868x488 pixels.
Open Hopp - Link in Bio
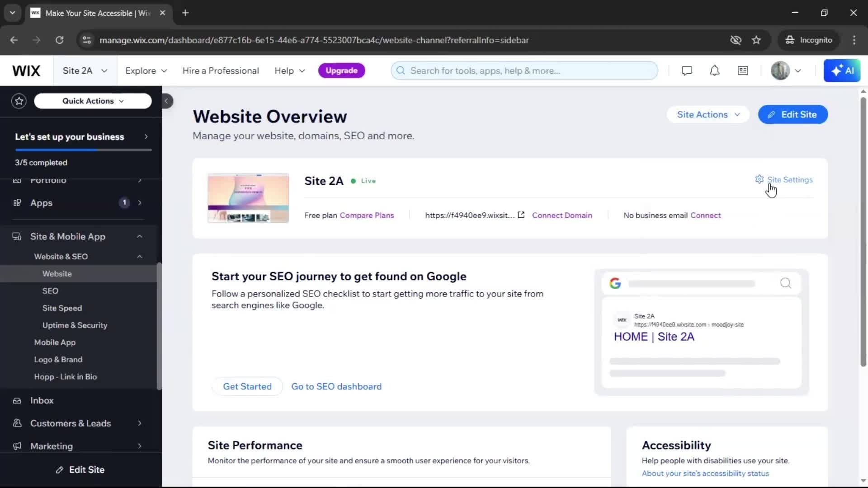65,376
